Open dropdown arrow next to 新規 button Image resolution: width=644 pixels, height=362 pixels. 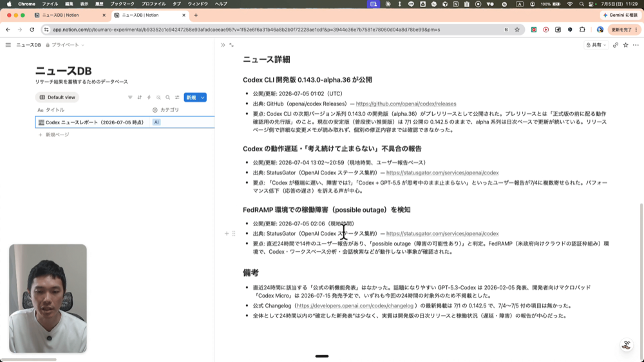[x=202, y=97]
